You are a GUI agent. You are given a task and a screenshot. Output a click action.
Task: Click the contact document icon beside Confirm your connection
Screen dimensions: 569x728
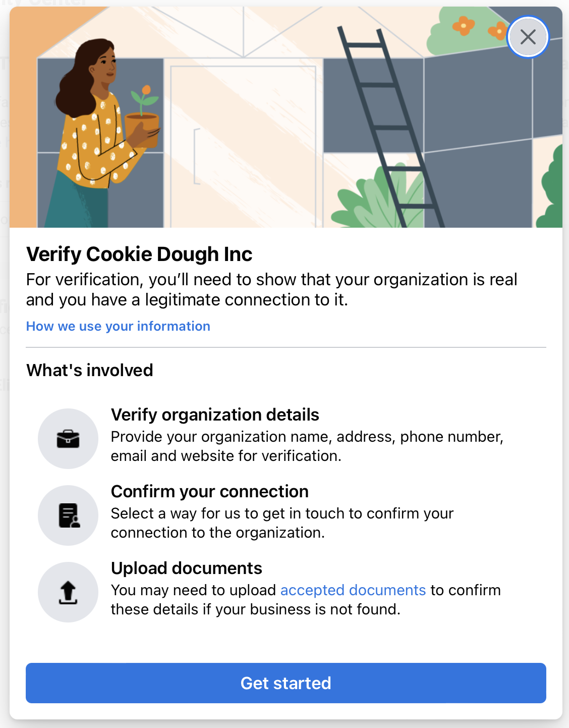coord(68,515)
